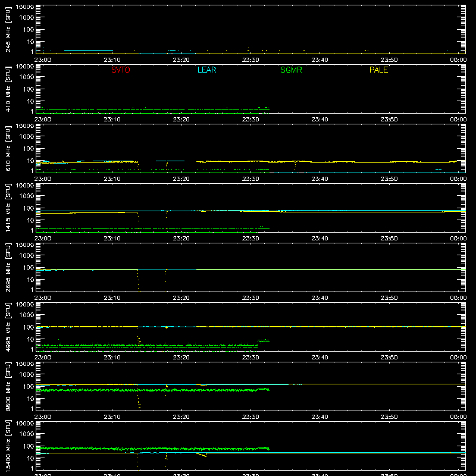
Task: Click the 10 value on the 8800 MHz axis
Action: [31, 399]
